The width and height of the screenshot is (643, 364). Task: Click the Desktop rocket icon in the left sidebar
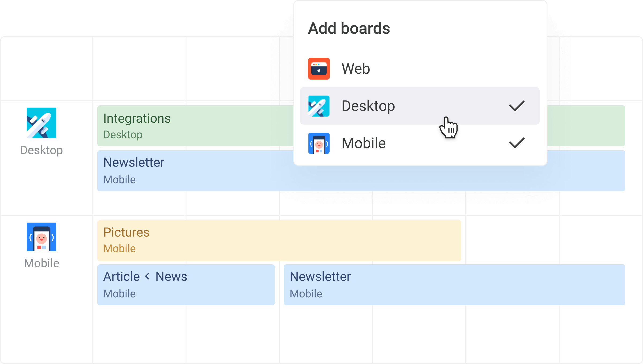pos(41,123)
